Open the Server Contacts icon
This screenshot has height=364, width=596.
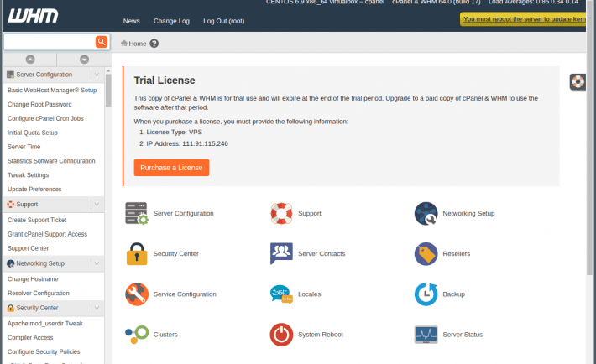[281, 254]
